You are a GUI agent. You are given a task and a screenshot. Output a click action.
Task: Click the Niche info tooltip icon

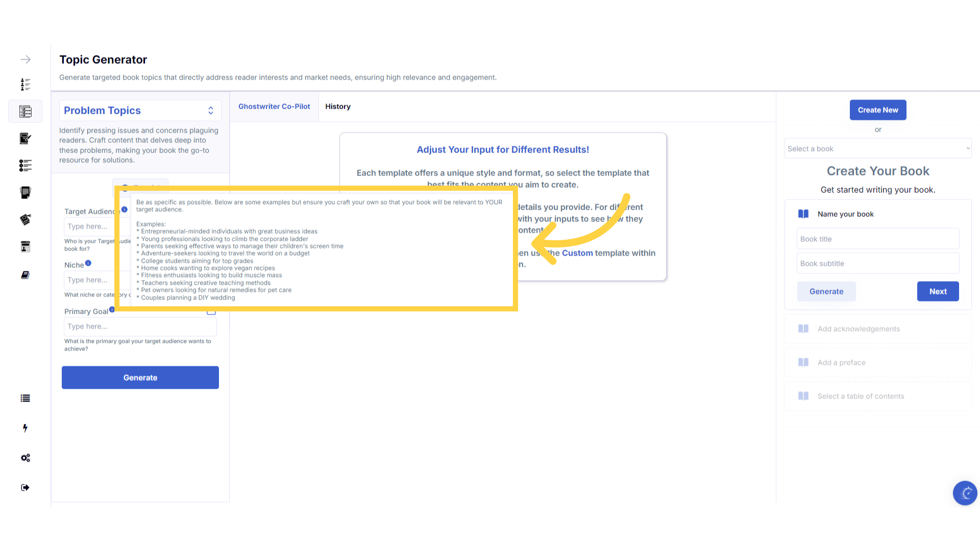tap(88, 263)
